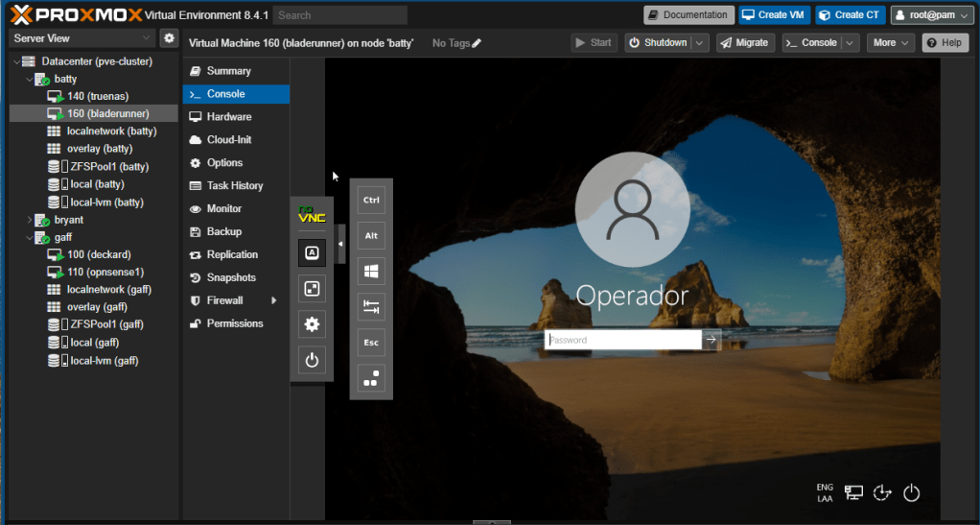Image resolution: width=980 pixels, height=525 pixels.
Task: Expand the More actions dropdown
Action: pos(891,43)
